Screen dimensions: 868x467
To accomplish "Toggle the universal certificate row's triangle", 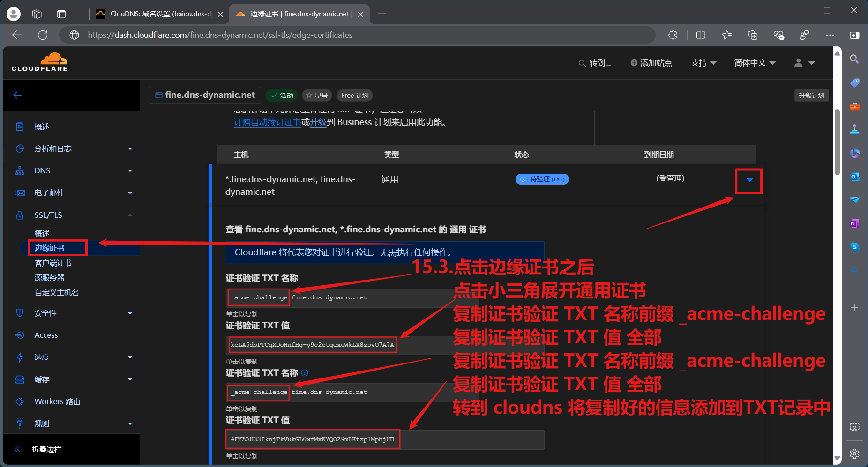I will (x=749, y=180).
